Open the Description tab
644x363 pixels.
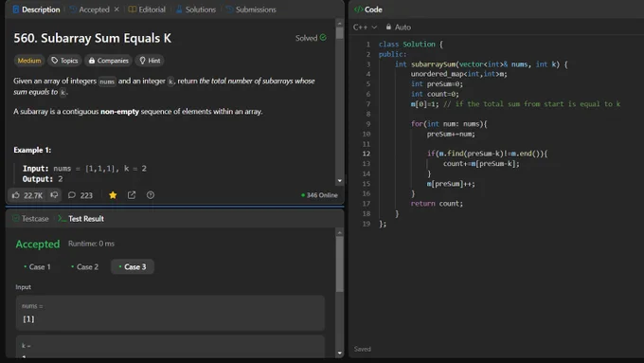point(36,9)
